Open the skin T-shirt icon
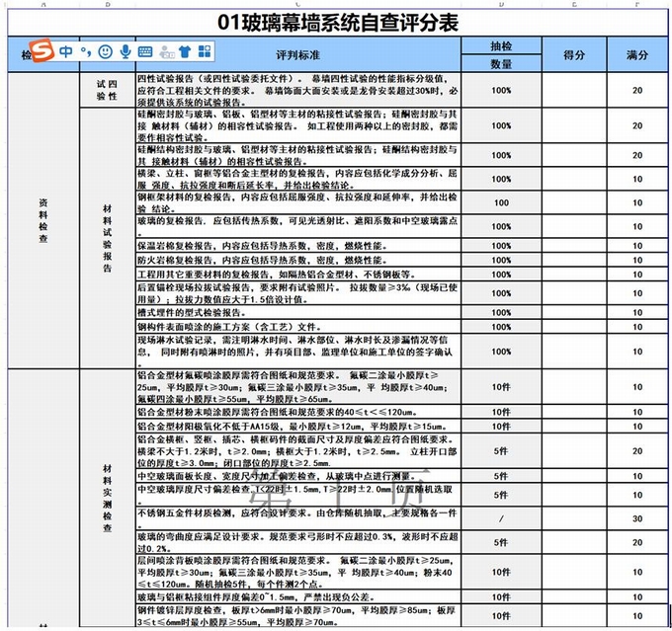 point(186,50)
